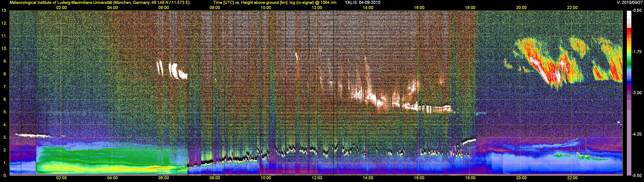The image size is (644, 182).
Task: Pick the 7. km height axis label
Action: pos(5,87)
